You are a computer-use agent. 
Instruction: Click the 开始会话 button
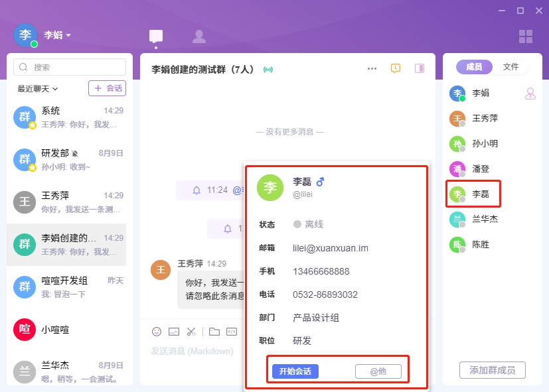click(x=295, y=371)
